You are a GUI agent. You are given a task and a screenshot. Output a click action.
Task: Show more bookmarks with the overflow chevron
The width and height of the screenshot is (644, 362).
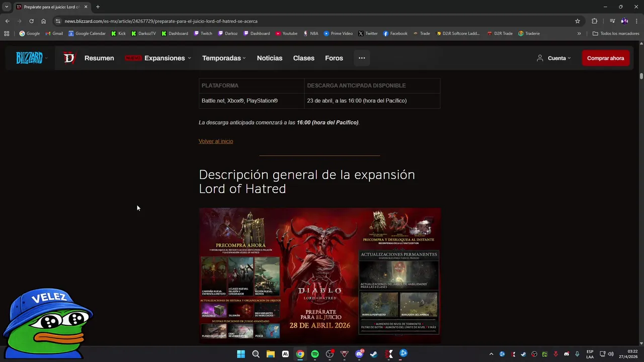pos(579,34)
